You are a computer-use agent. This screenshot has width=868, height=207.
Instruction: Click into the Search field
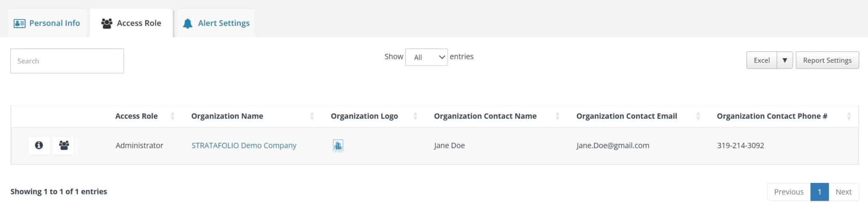(67, 61)
